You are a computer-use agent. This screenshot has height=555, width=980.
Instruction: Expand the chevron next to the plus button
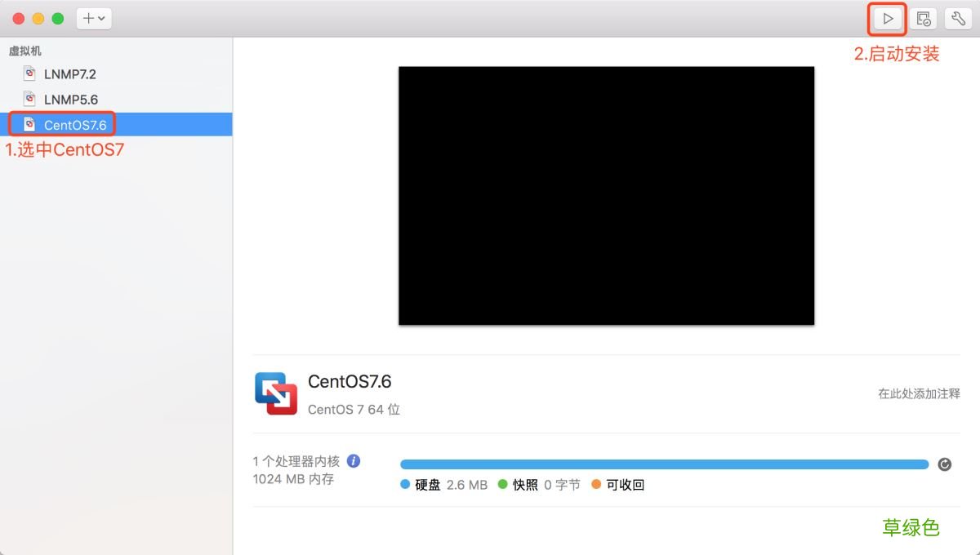coord(100,18)
